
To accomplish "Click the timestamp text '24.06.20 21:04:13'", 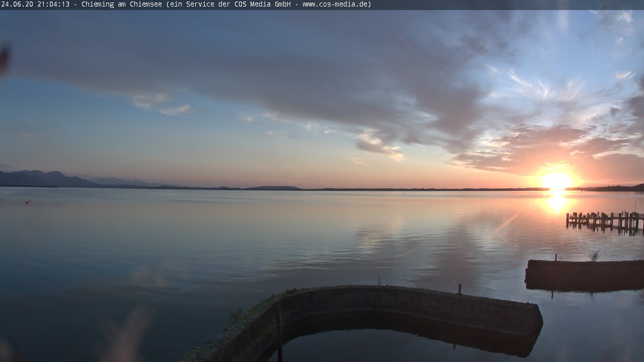I will point(35,5).
